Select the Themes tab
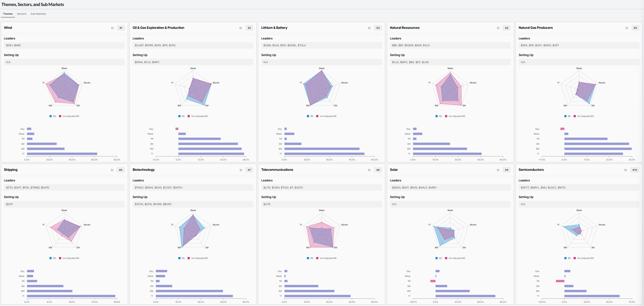The image size is (644, 306). tap(8, 14)
